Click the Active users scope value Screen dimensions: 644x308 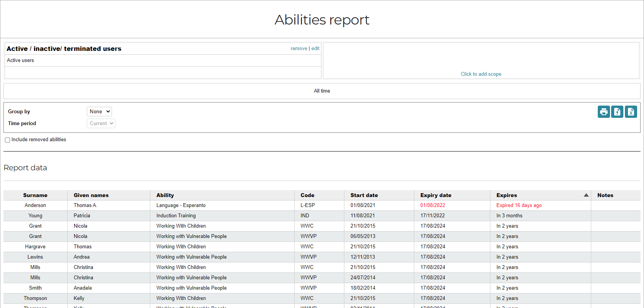point(20,60)
